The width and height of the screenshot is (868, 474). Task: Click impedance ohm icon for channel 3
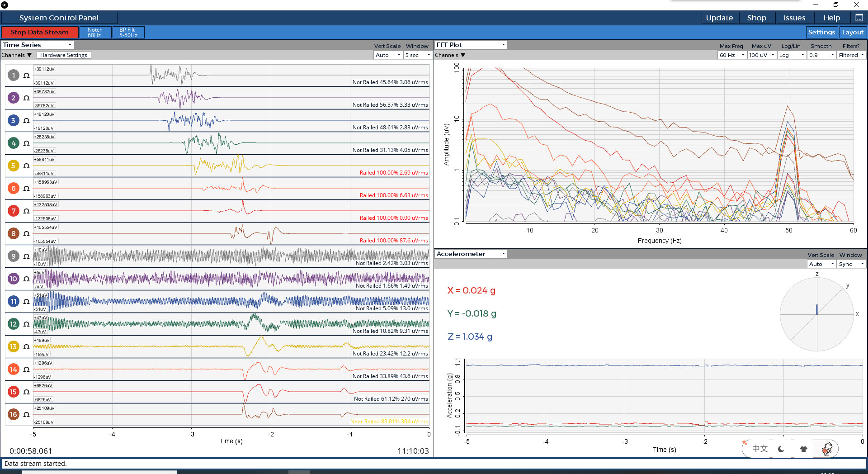[x=26, y=121]
